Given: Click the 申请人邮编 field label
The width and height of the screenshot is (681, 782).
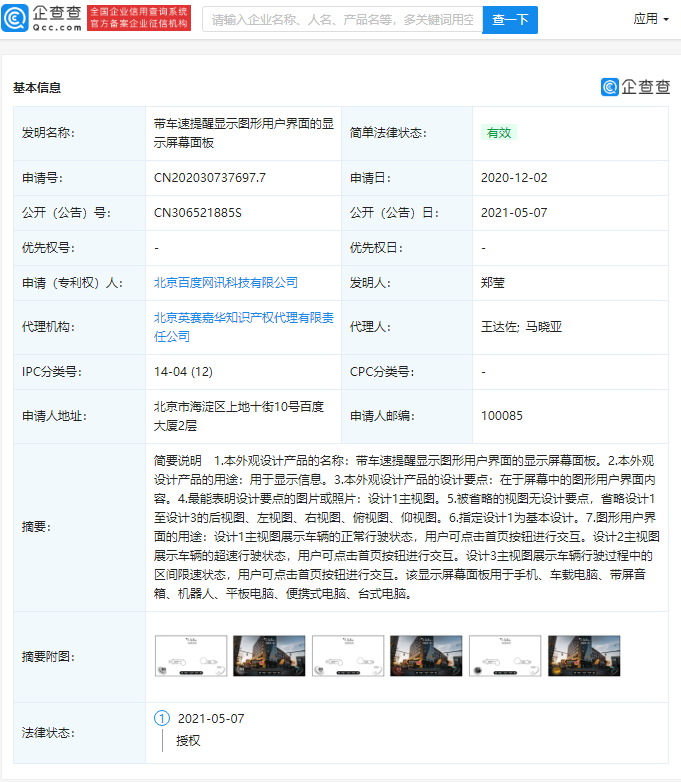Looking at the screenshot, I should [382, 416].
